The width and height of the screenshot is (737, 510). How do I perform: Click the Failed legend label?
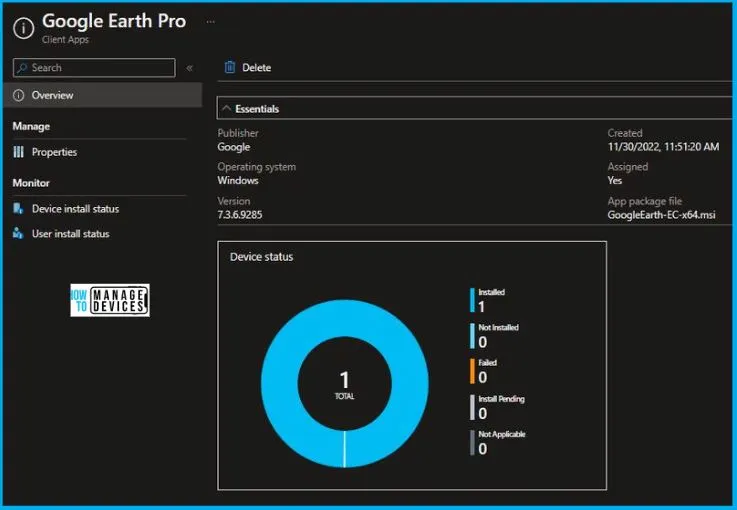pyautogui.click(x=487, y=363)
